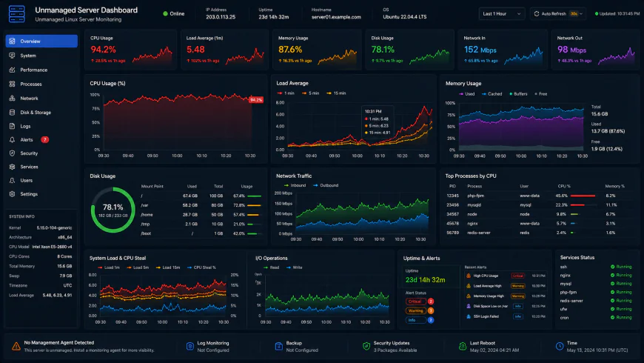Screen dimensions: 644x363
Task: Click the /home mount point row
Action: [201, 215]
